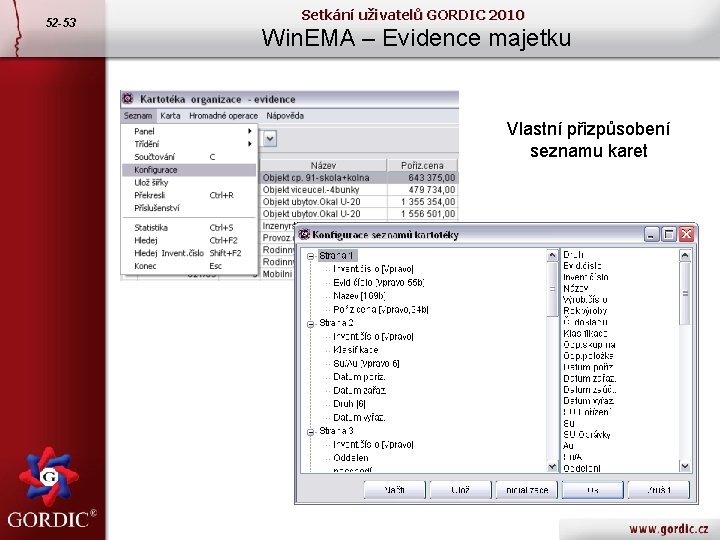Click the Kartotéka organizace window app icon

point(128,99)
